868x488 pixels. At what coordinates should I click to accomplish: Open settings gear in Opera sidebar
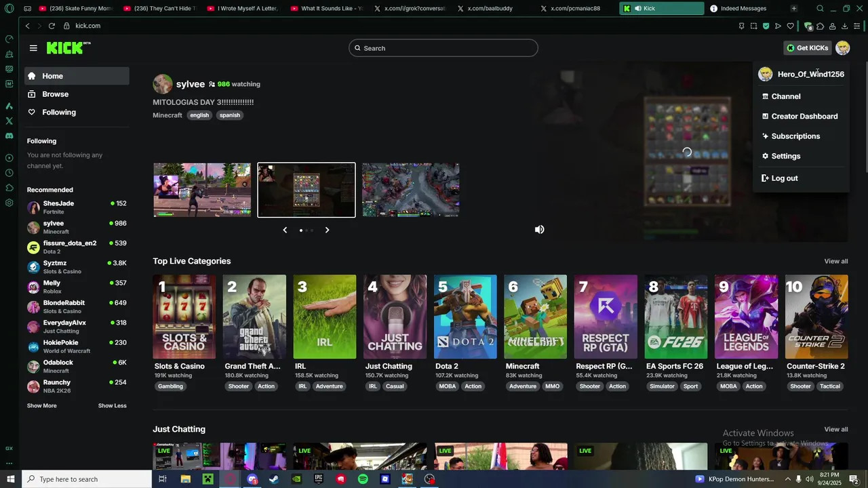tap(9, 203)
